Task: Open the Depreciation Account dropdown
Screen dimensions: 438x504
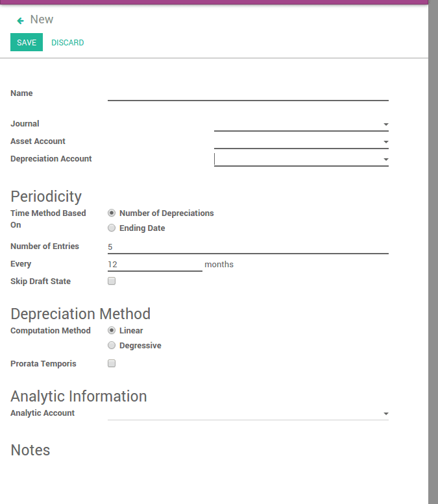Action: coord(385,159)
